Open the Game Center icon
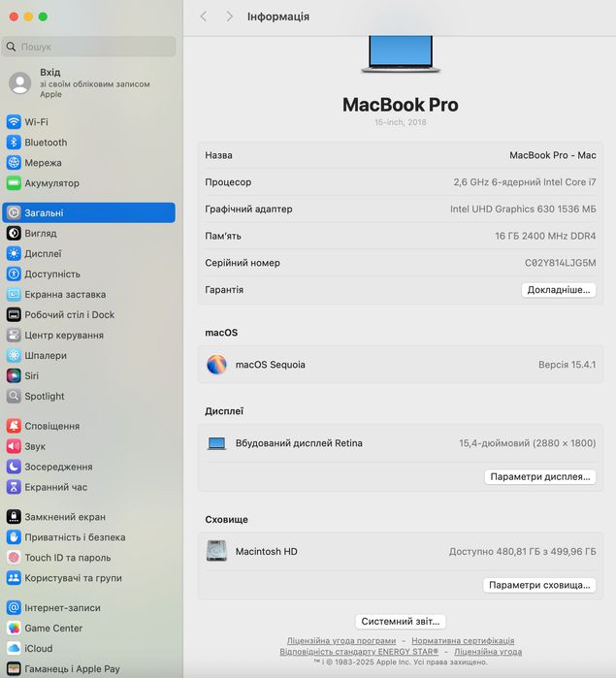 click(14, 628)
